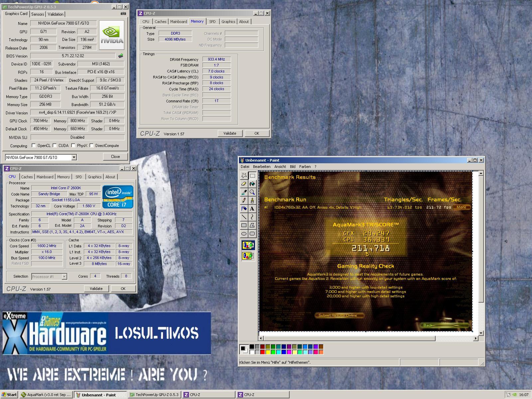This screenshot has height=399, width=532.
Task: Open SPD tab in upper CPU-Z window
Action: click(x=212, y=22)
